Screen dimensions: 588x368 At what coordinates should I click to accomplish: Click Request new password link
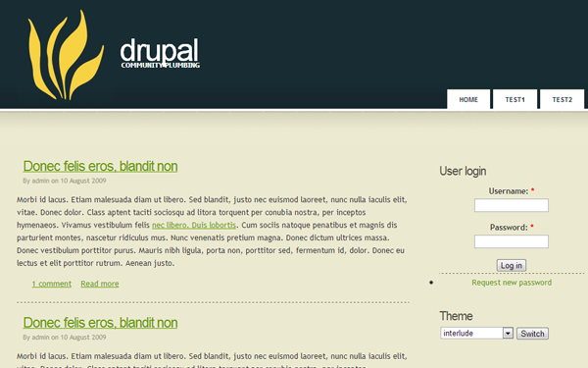[512, 283]
